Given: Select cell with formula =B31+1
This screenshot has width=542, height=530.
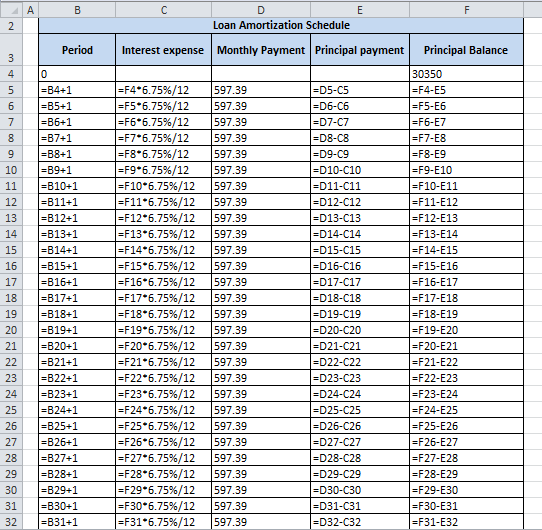Looking at the screenshot, I should click(x=77, y=522).
